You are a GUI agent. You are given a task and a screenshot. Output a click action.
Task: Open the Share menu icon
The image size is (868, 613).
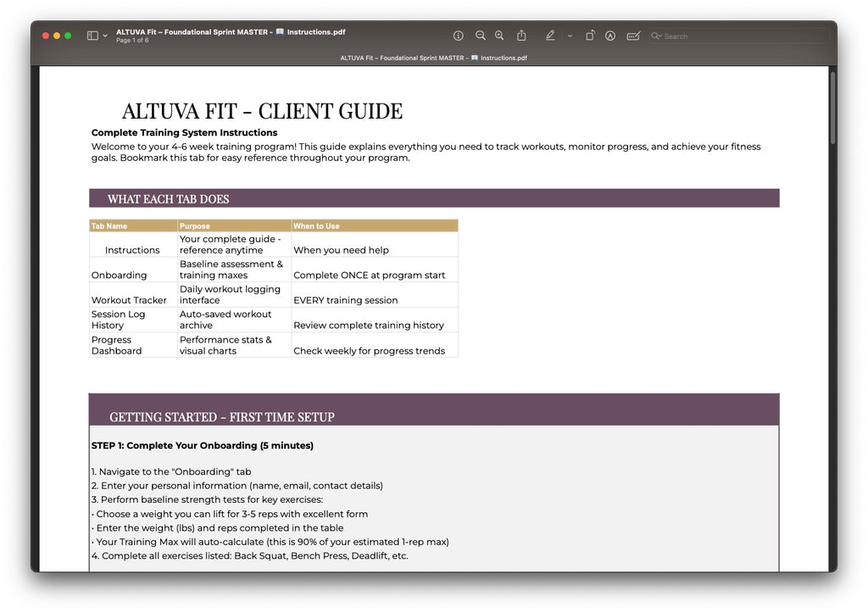point(521,36)
